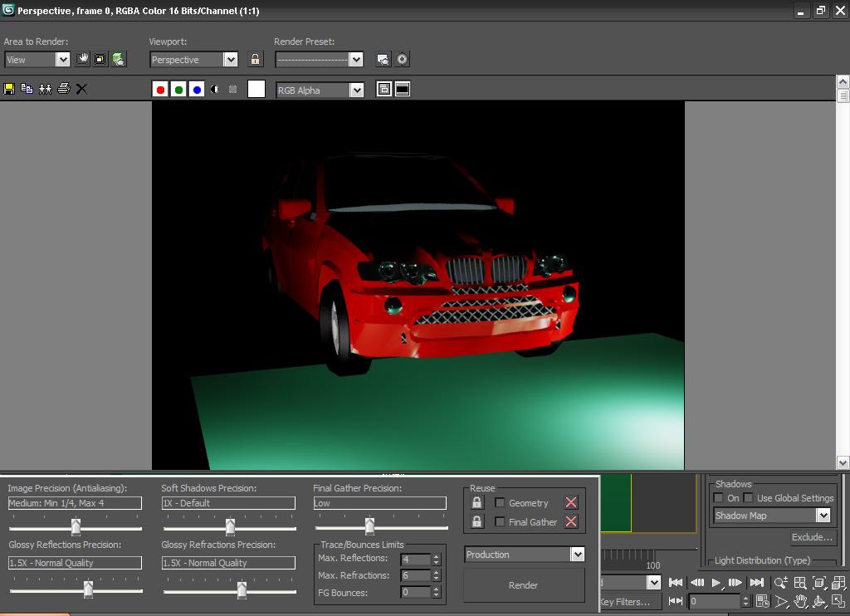Click the Glossy Refractions Precision slider handle
This screenshot has width=850, height=616.
tap(242, 589)
